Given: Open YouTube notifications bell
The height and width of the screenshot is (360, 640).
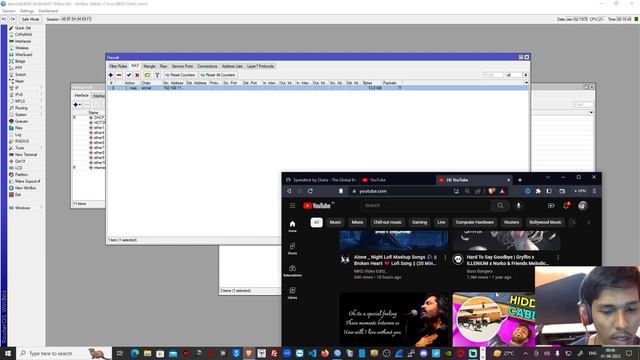Looking at the screenshot, I should [x=566, y=206].
